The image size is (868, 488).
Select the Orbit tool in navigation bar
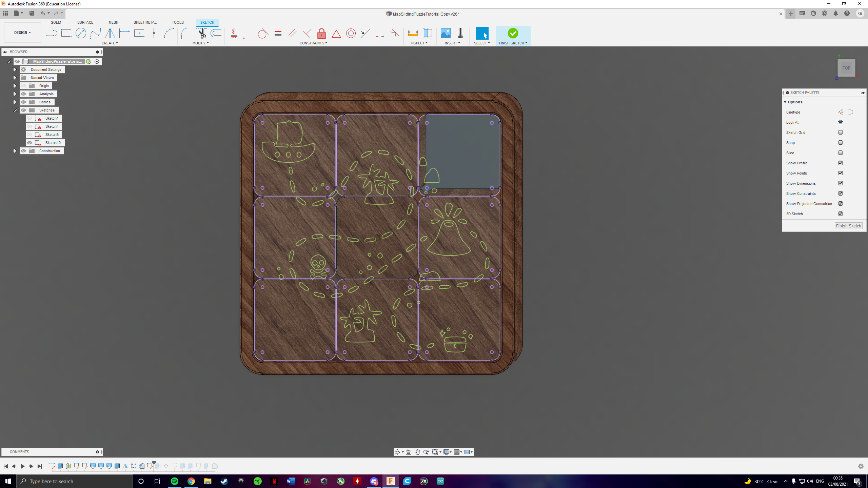click(398, 452)
